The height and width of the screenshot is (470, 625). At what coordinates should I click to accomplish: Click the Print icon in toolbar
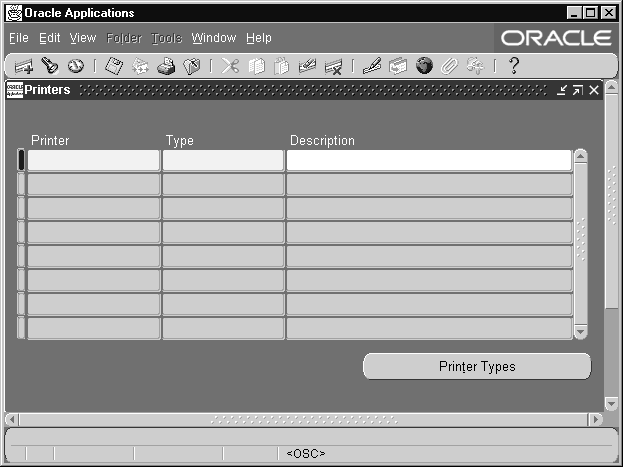(166, 66)
